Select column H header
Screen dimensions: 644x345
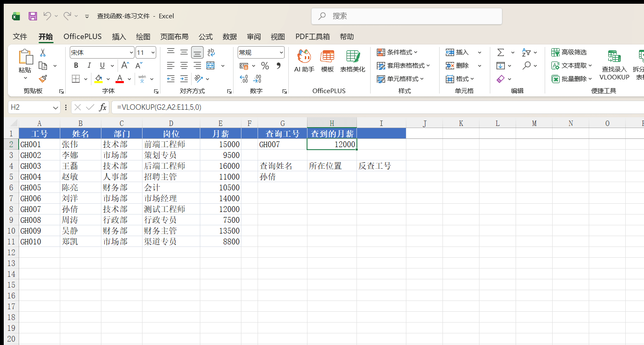pyautogui.click(x=332, y=123)
